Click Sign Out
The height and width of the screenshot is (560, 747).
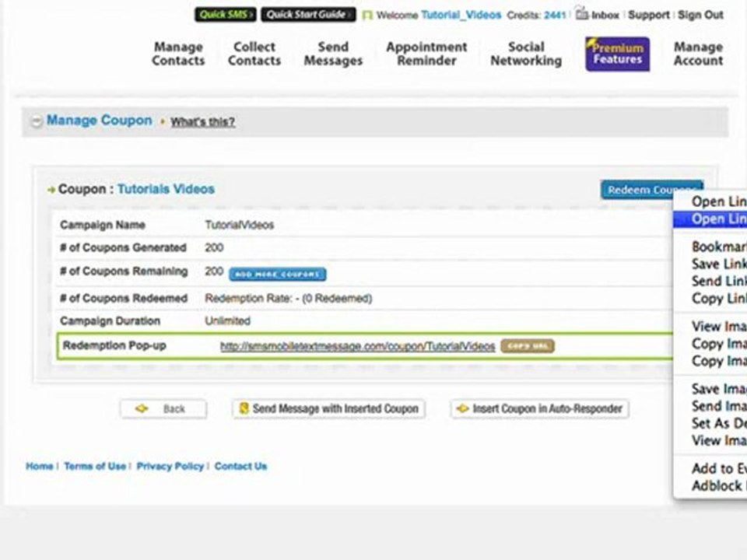700,16
